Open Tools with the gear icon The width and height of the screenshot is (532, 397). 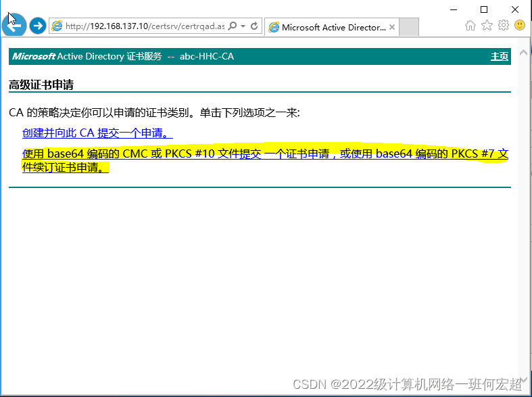click(504, 25)
